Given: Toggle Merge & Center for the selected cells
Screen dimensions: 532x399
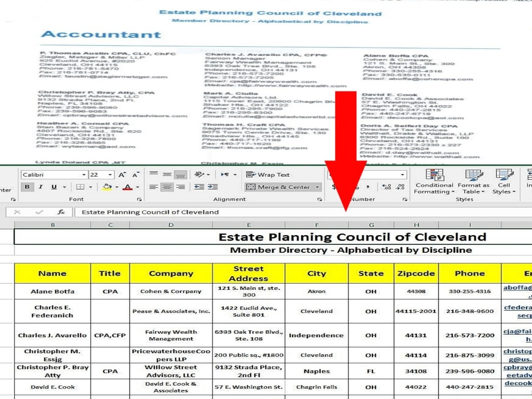Looking at the screenshot, I should 278,187.
